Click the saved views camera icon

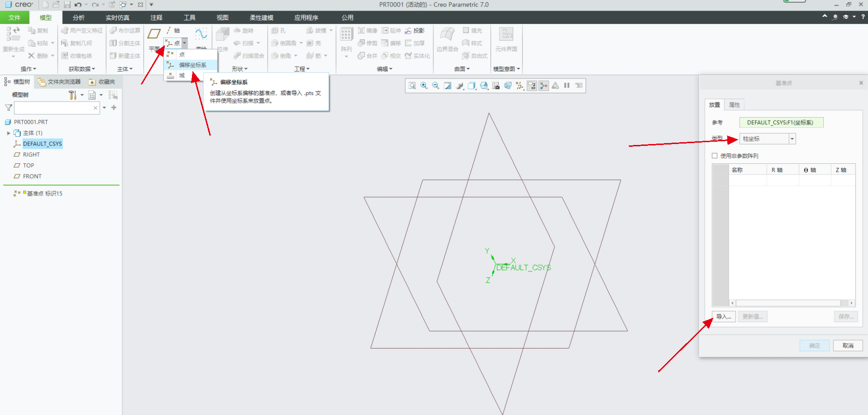click(496, 86)
